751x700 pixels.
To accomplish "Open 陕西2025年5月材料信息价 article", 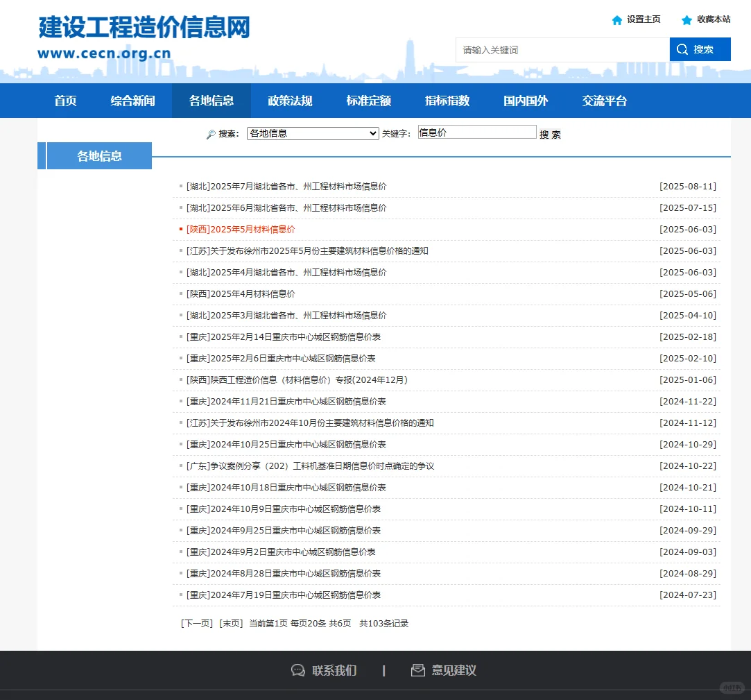I will pos(241,230).
